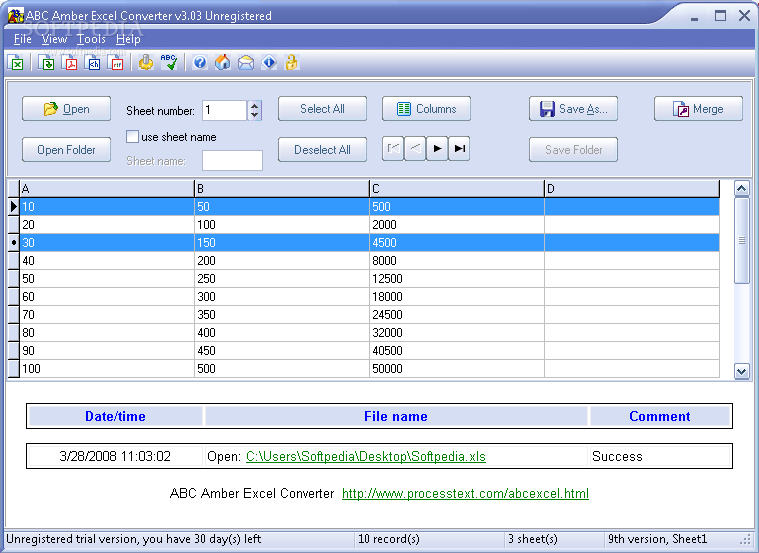Click the Sheet name text field
The height and width of the screenshot is (553, 759).
(232, 160)
